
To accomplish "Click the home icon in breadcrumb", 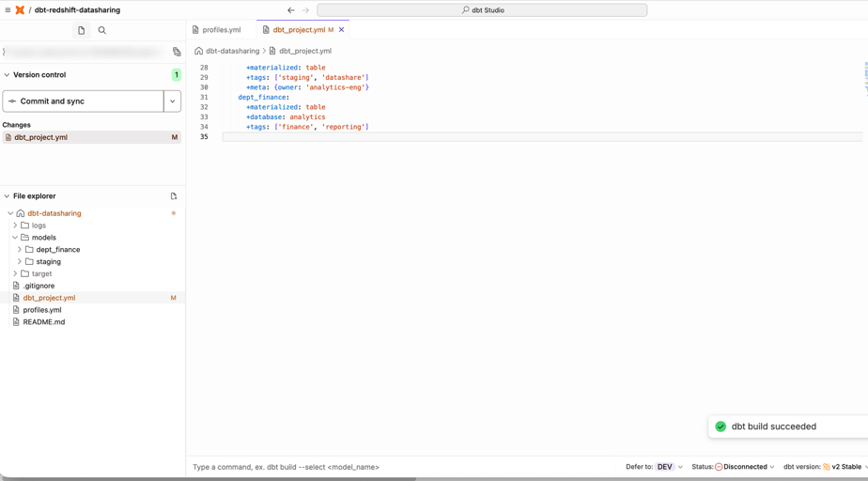I will tap(199, 51).
